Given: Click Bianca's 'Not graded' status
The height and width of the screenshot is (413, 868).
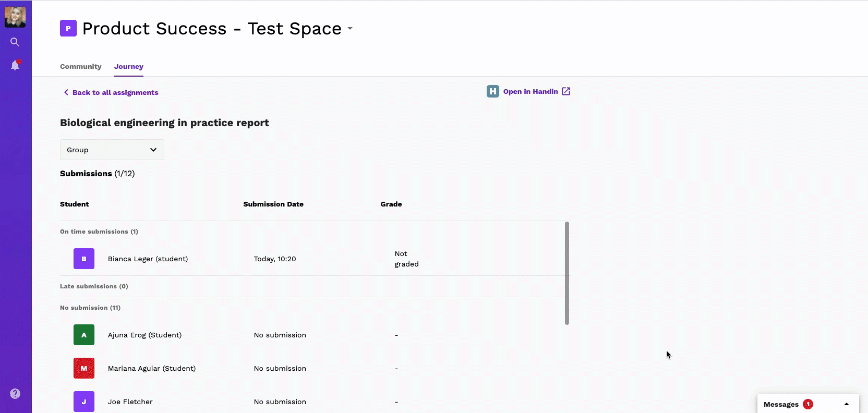Looking at the screenshot, I should click(x=407, y=259).
